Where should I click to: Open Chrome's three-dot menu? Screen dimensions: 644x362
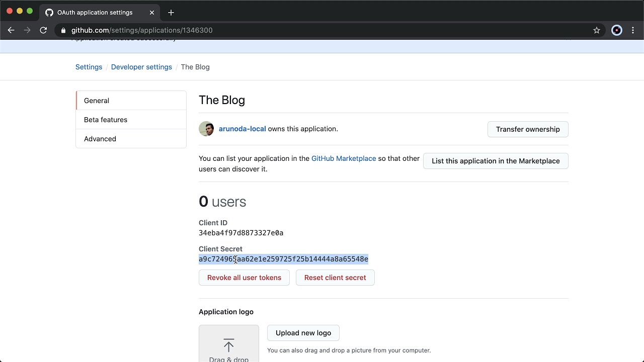tap(633, 30)
